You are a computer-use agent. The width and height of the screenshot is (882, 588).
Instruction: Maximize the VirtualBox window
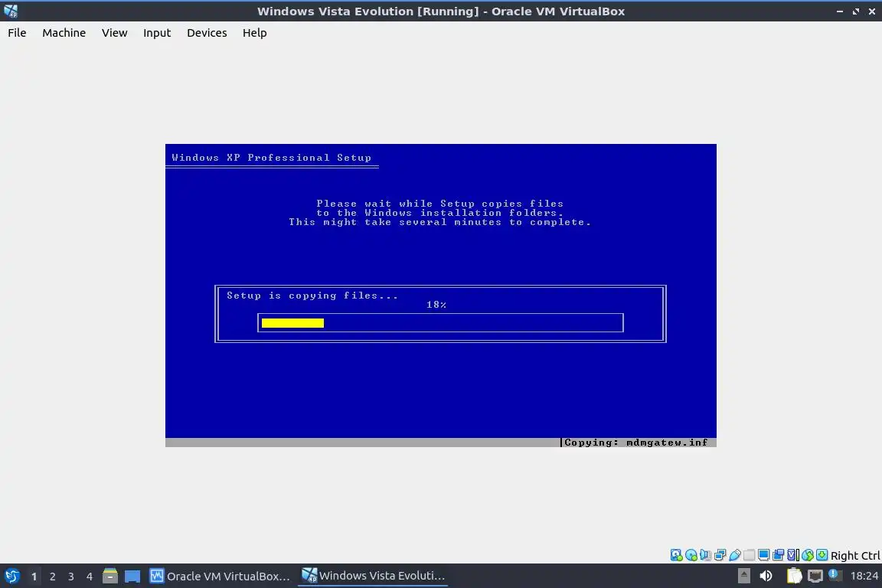[x=855, y=11]
